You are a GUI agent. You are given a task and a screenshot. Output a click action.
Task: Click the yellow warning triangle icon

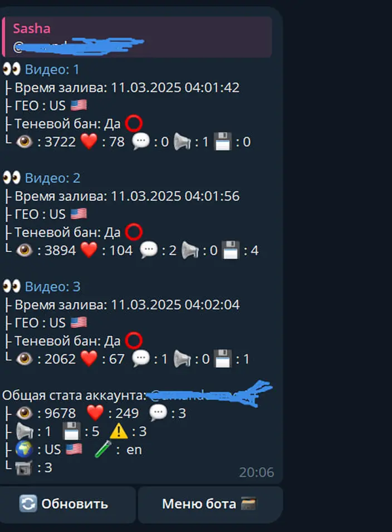(119, 432)
